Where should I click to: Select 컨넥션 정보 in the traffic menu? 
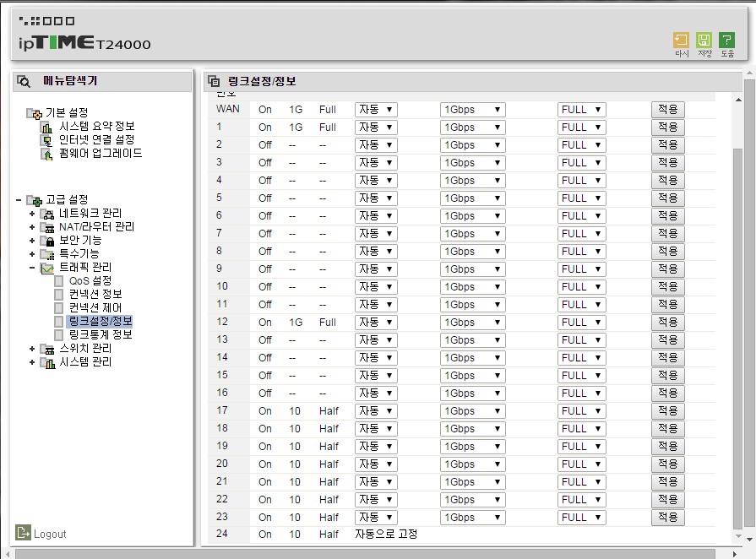pyautogui.click(x=95, y=294)
